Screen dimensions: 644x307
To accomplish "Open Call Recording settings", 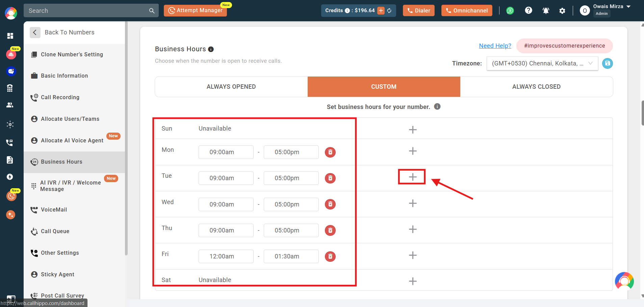I will [75, 97].
